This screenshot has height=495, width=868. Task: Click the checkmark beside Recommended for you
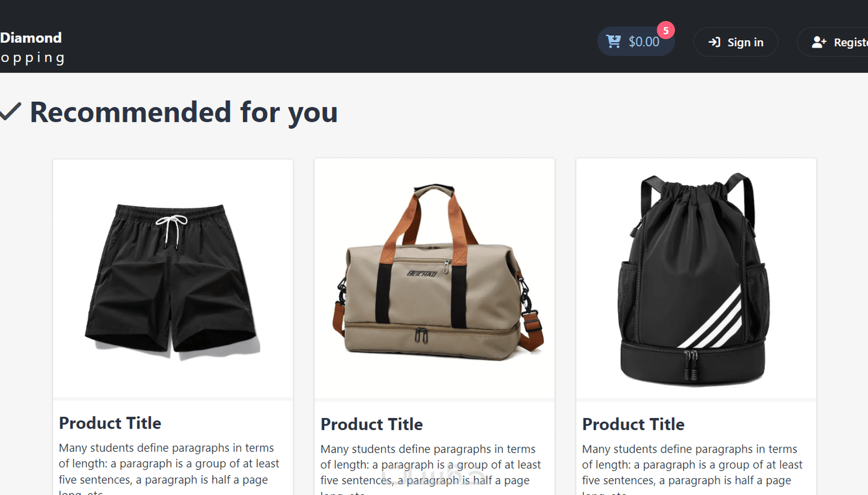tap(10, 111)
